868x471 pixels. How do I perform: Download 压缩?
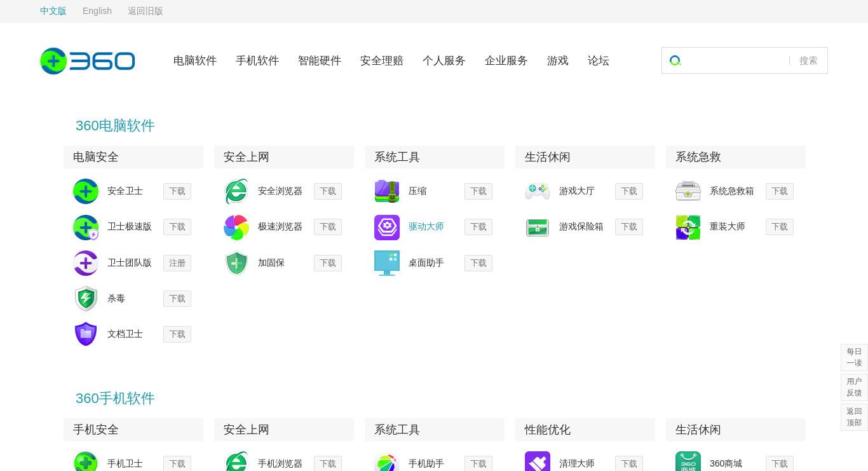(478, 191)
